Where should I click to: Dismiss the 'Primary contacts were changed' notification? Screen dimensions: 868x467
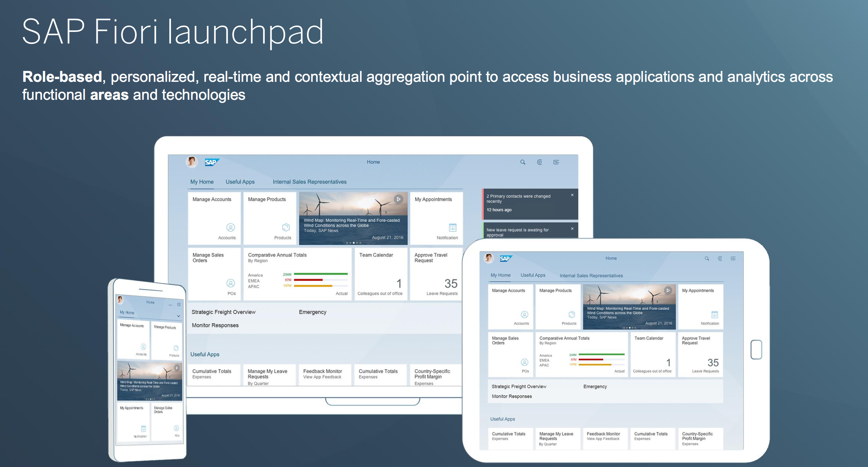pyautogui.click(x=572, y=195)
